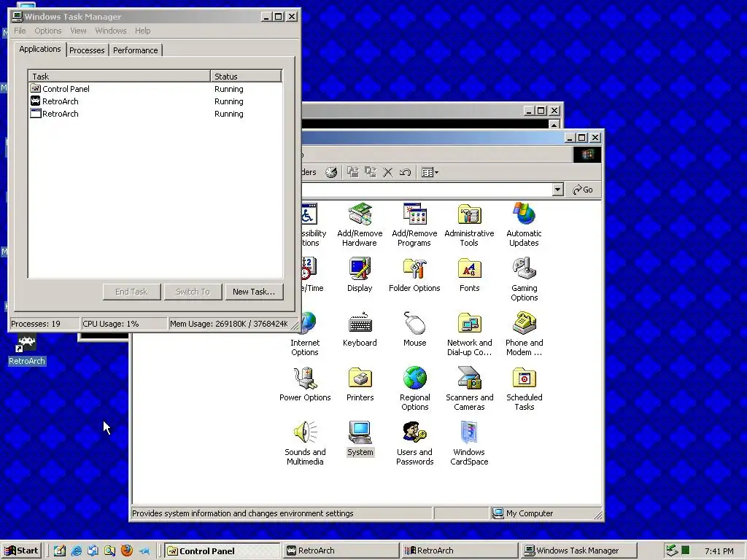Image resolution: width=747 pixels, height=560 pixels.
Task: Expand the address bar dropdown arrow
Action: pyautogui.click(x=558, y=190)
